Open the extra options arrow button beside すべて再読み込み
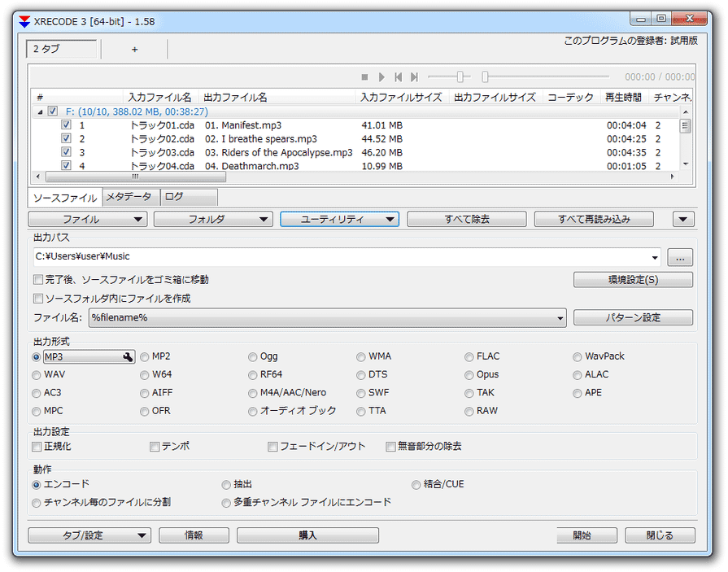Viewport: 728px width, 572px height. (683, 219)
